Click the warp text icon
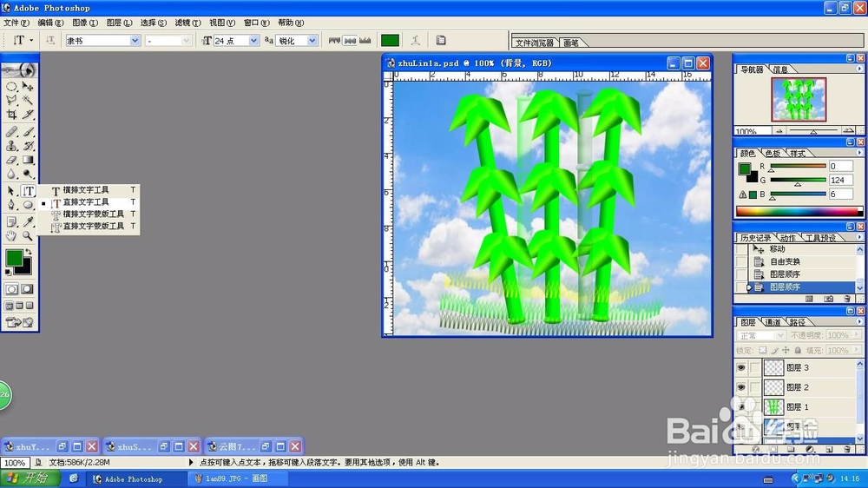Image resolution: width=868 pixels, height=488 pixels. [416, 40]
